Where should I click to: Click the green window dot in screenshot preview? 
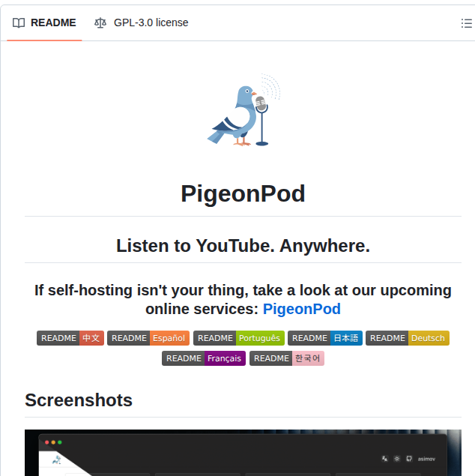point(60,442)
